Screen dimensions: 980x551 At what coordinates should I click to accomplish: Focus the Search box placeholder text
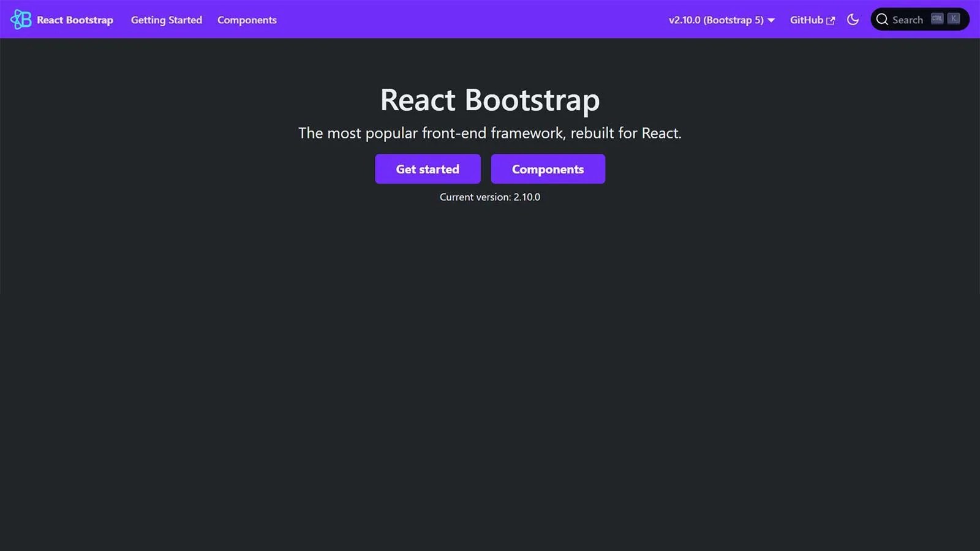[x=907, y=20]
